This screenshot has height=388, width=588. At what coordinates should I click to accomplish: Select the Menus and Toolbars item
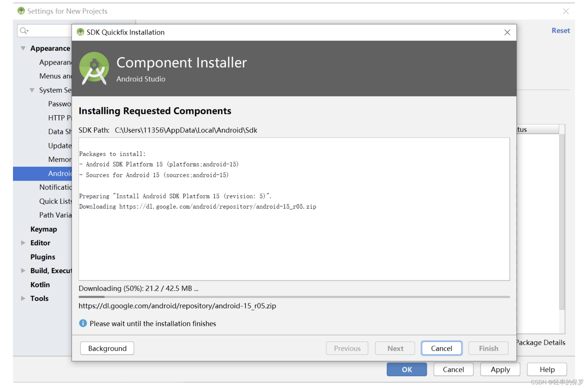pos(55,76)
